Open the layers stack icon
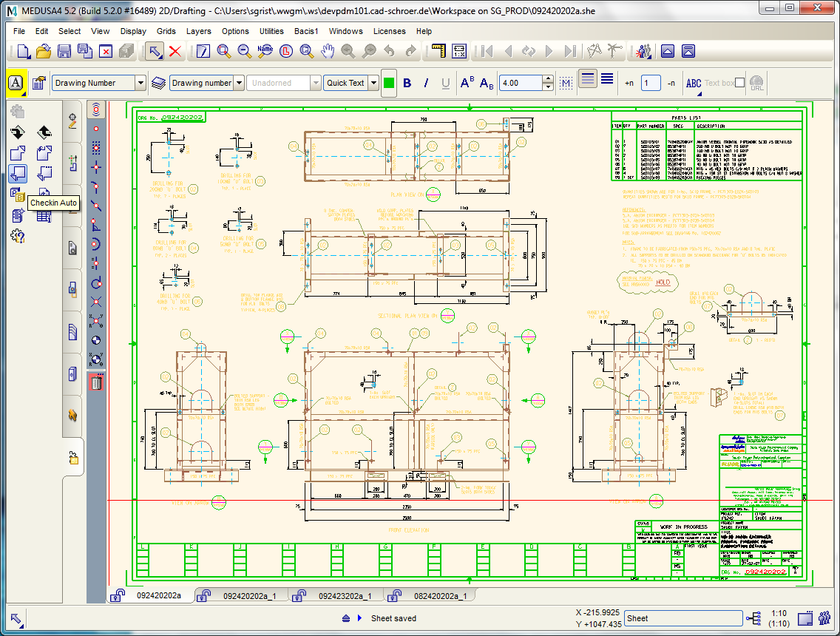This screenshot has height=636, width=840. tap(158, 83)
